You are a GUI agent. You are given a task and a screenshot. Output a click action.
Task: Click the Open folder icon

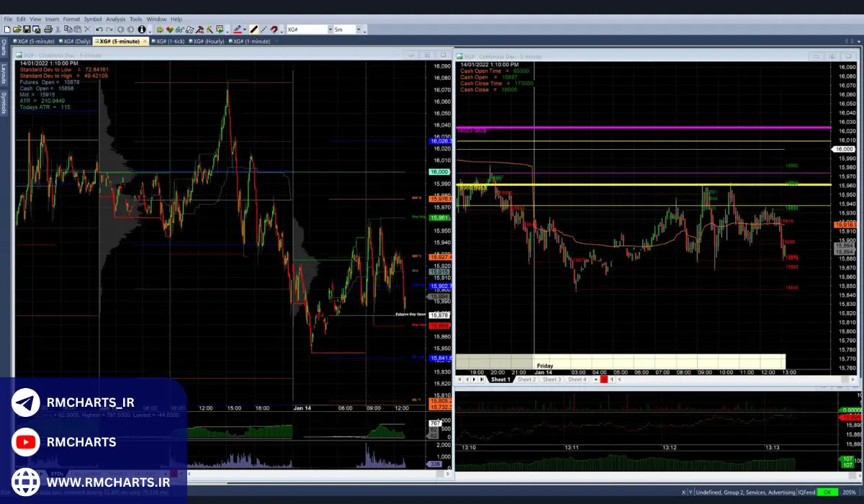point(17,30)
